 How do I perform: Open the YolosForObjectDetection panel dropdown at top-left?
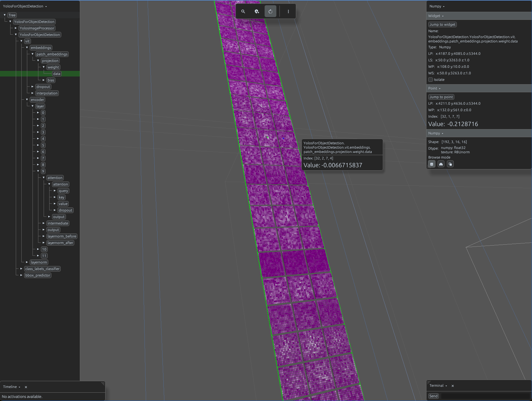coord(25,6)
